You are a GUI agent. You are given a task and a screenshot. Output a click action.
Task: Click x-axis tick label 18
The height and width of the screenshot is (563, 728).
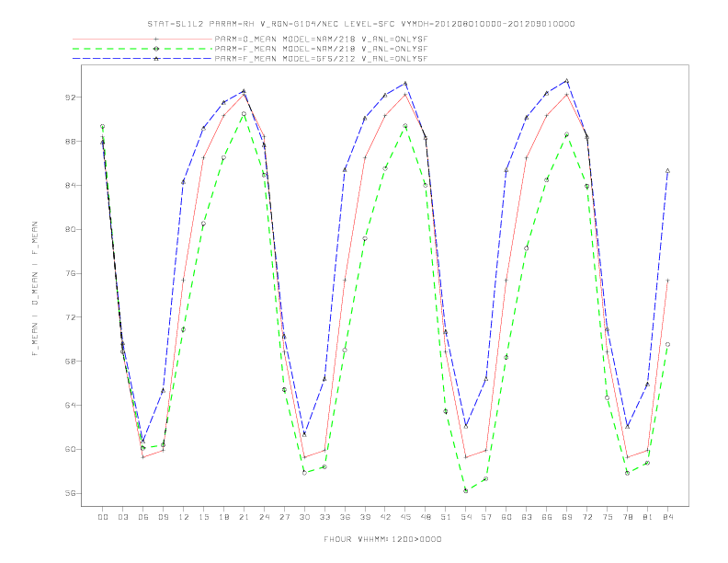tap(223, 517)
